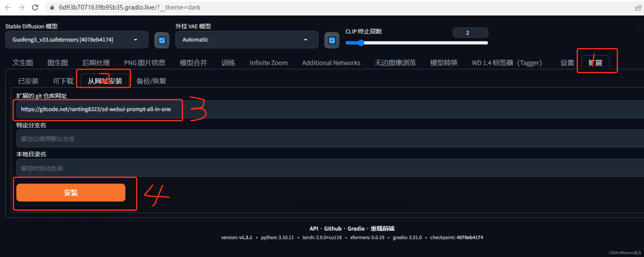This screenshot has width=644, height=257.
Task: Open the Stable Diffusion model dropdown
Action: click(77, 40)
